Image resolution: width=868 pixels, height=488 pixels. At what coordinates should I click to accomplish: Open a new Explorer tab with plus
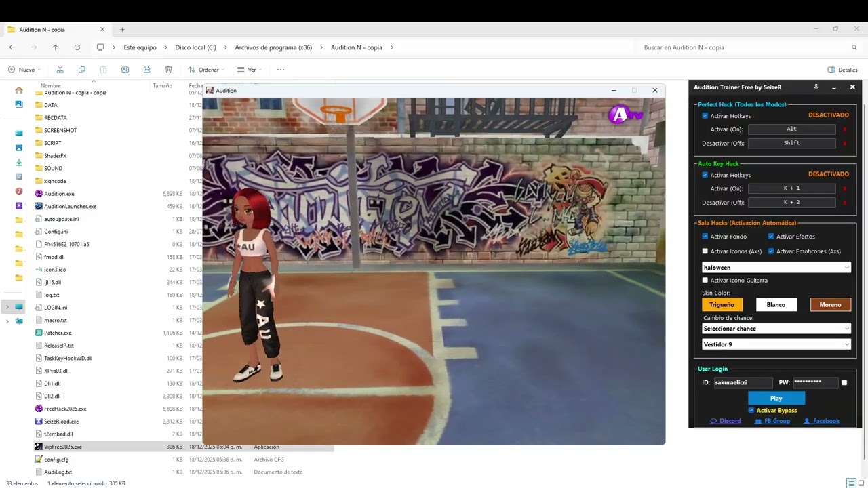pyautogui.click(x=122, y=30)
